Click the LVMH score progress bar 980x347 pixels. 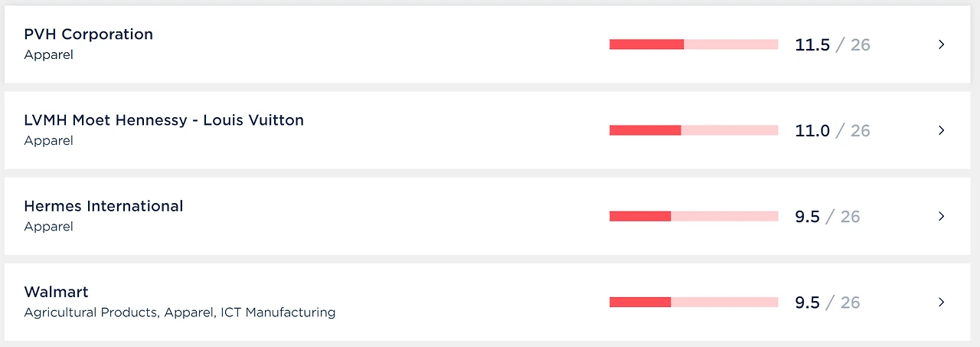click(693, 130)
